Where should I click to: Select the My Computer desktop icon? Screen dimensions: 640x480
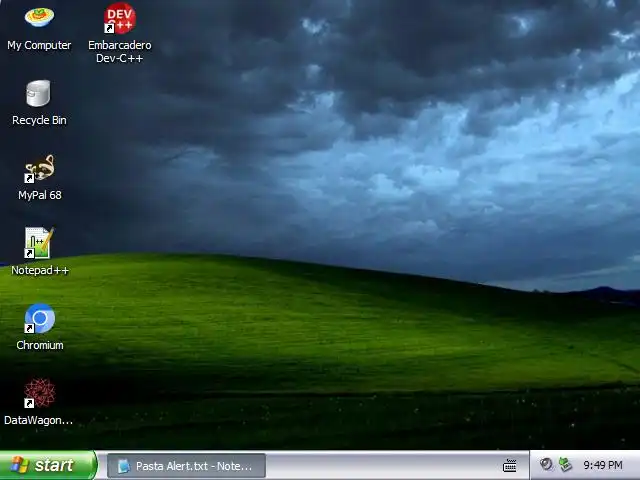39,18
